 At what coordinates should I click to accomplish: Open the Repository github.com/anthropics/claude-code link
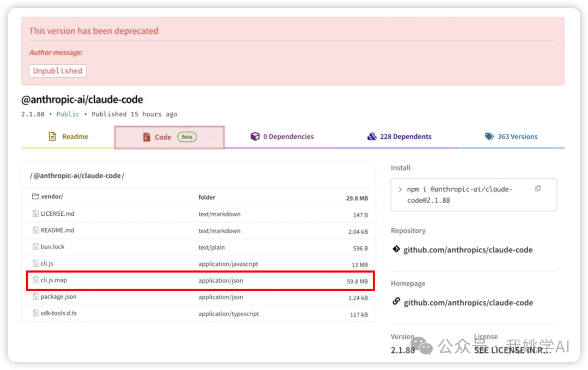coord(468,250)
